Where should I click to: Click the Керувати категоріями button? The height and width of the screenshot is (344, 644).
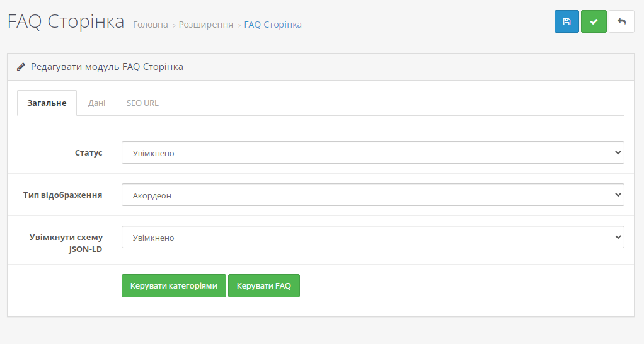click(174, 285)
